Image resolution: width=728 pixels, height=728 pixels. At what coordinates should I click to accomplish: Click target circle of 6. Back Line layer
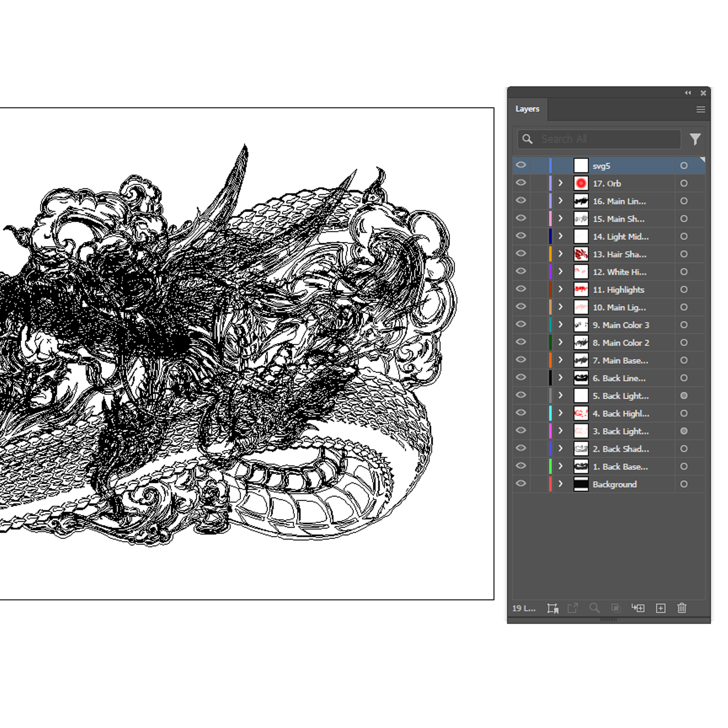[684, 378]
